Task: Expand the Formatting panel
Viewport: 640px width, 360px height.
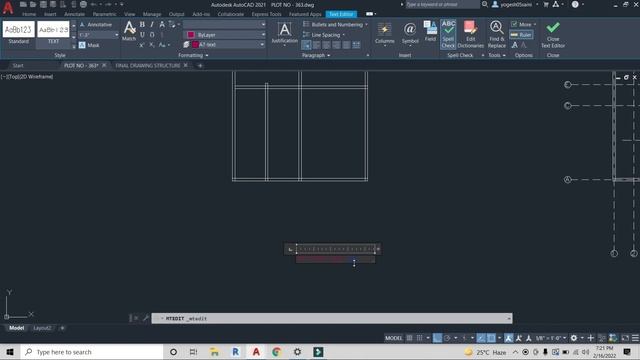Action: [193, 55]
